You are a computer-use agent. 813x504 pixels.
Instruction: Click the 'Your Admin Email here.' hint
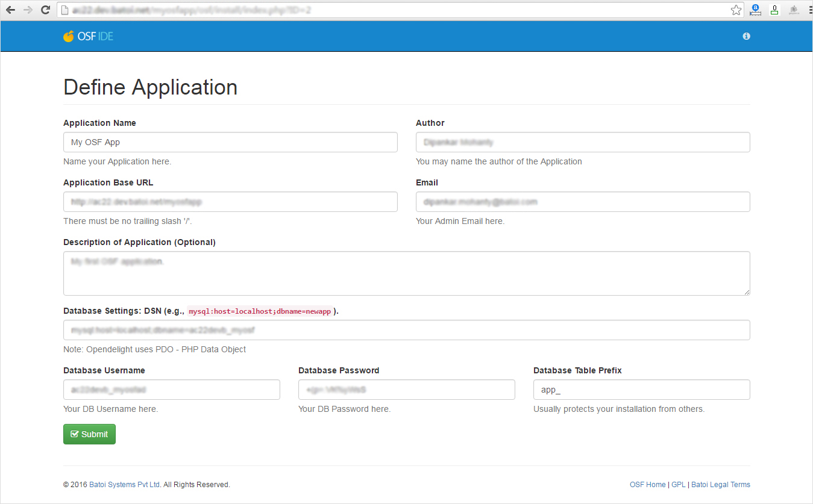click(x=460, y=221)
